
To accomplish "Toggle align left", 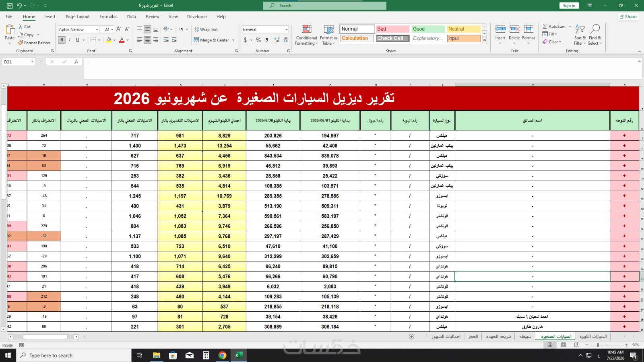I will click(x=140, y=40).
